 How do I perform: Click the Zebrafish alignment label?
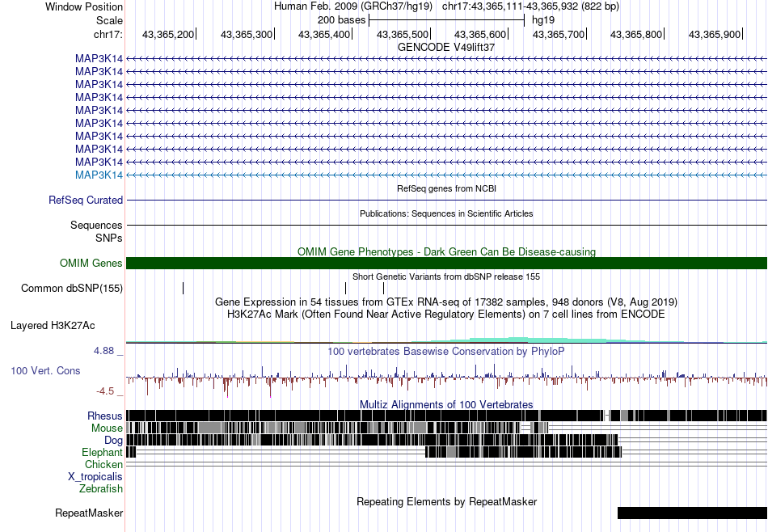point(101,488)
